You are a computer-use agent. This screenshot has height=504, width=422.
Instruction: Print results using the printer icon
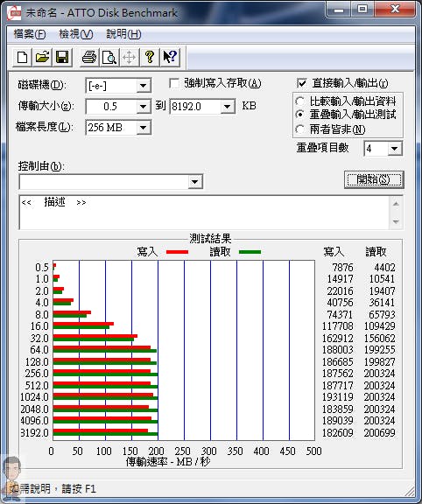click(89, 58)
